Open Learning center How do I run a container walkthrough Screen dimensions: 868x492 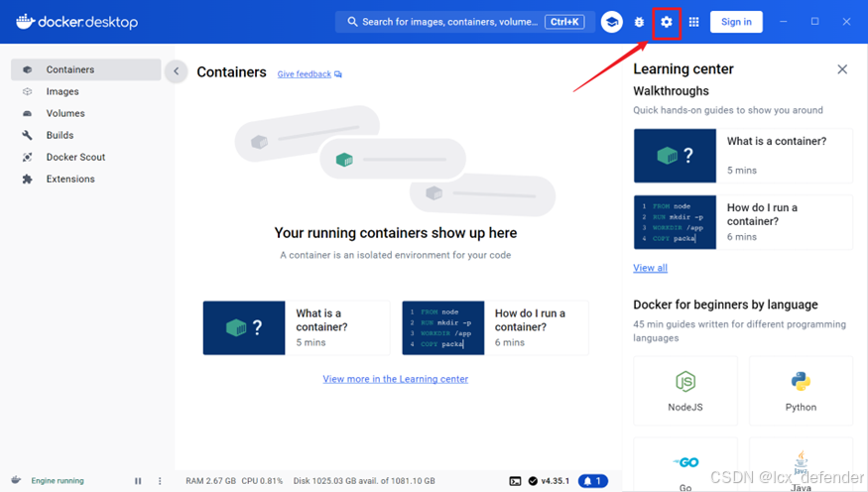click(x=743, y=222)
